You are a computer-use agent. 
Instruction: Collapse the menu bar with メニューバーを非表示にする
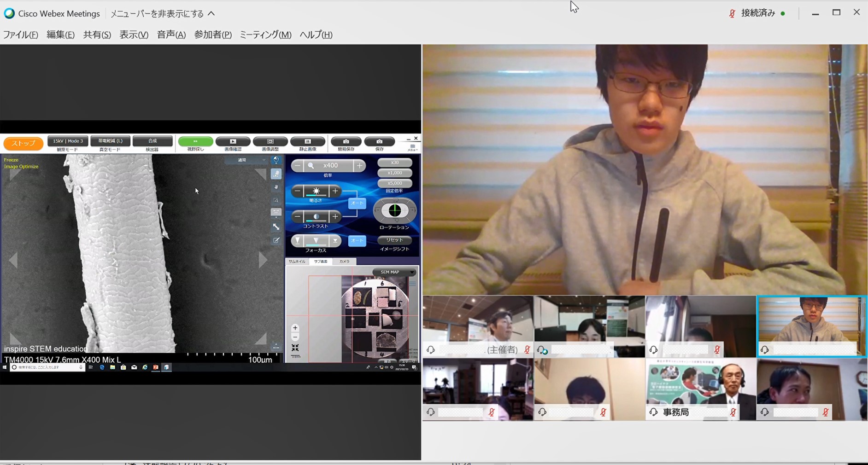(x=163, y=14)
